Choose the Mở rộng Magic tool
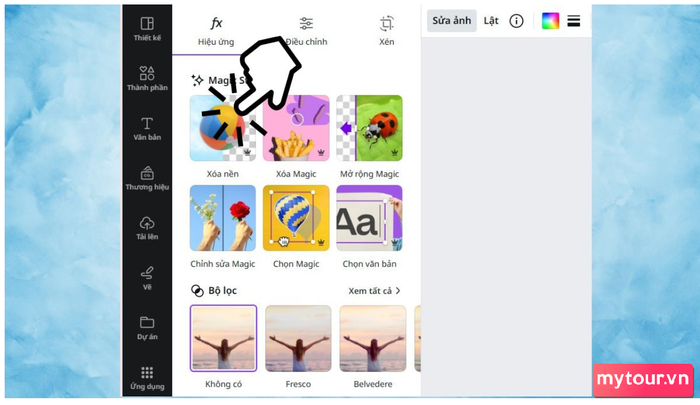Screen dimensions: 700x405 click(x=369, y=128)
